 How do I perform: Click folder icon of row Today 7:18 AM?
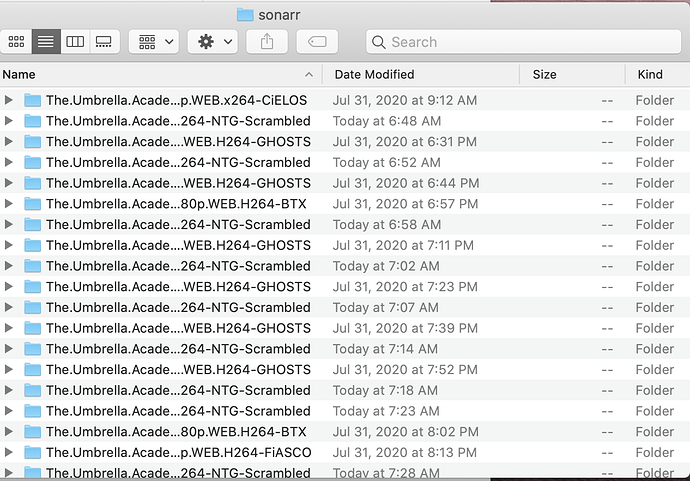coord(33,390)
